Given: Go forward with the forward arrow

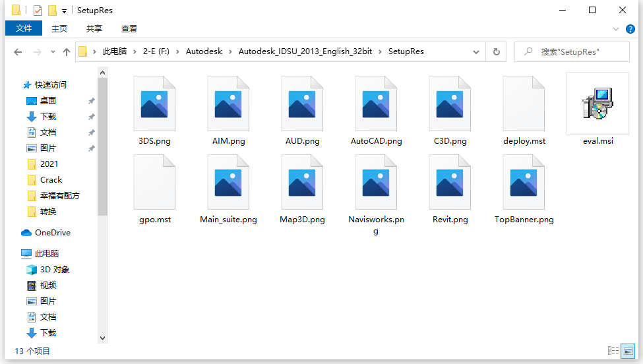Looking at the screenshot, I should (37, 52).
